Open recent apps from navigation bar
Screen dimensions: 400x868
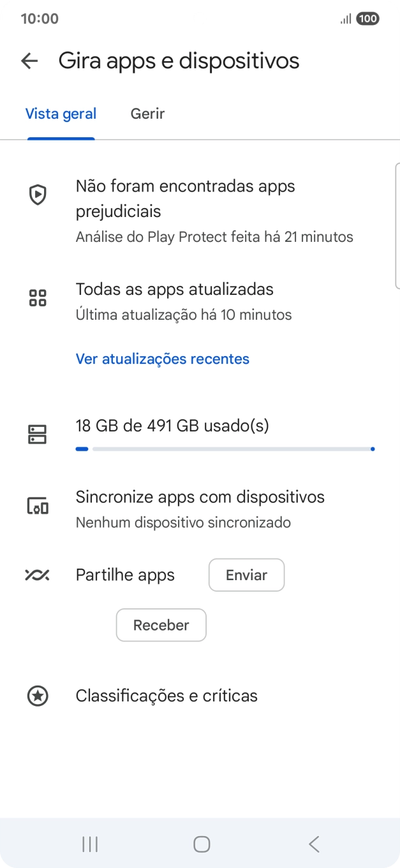[x=90, y=844]
